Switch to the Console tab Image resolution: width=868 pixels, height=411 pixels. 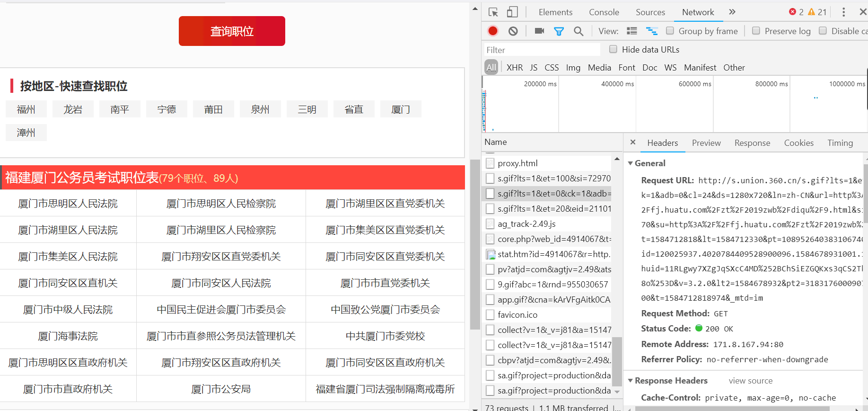coord(604,12)
